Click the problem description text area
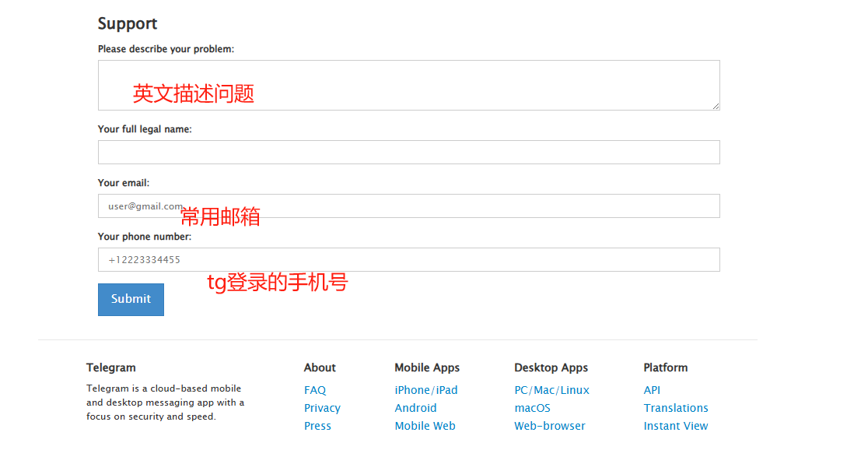The width and height of the screenshot is (868, 464). click(408, 85)
